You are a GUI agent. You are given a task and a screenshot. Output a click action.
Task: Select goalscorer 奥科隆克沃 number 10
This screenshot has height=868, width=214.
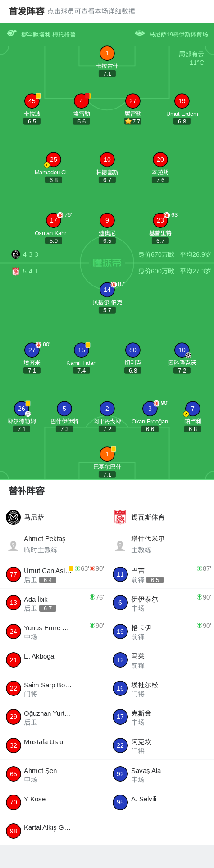pos(182,350)
